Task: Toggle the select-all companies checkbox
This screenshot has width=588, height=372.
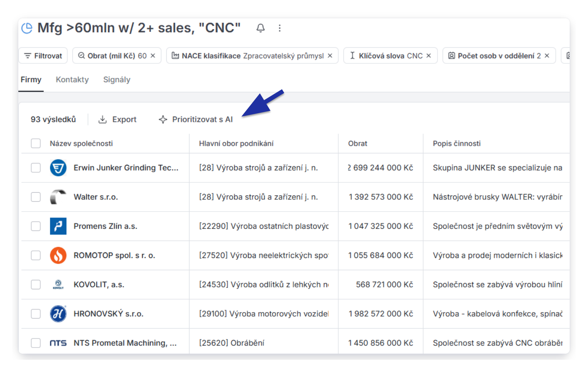Action: click(x=36, y=143)
